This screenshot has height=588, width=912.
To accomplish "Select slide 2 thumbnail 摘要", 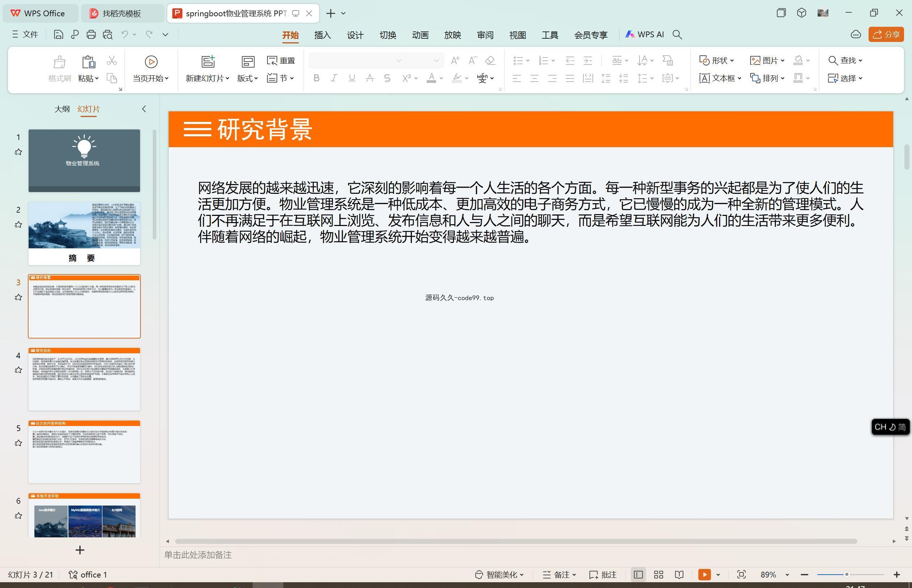I will pyautogui.click(x=84, y=233).
